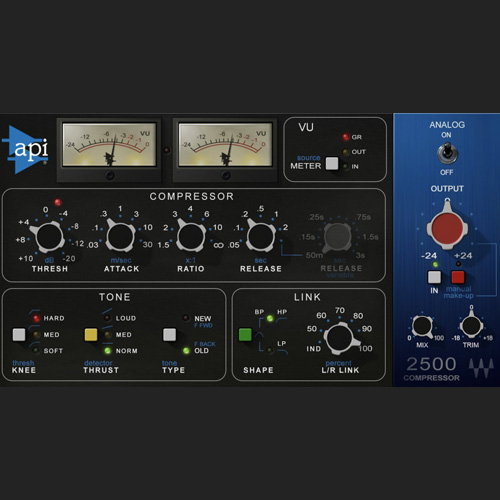
Task: Click the -24 output marking
Action: pos(429,256)
